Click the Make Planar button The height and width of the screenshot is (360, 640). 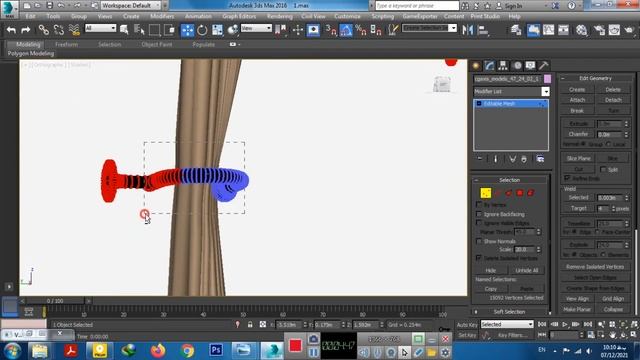[577, 309]
